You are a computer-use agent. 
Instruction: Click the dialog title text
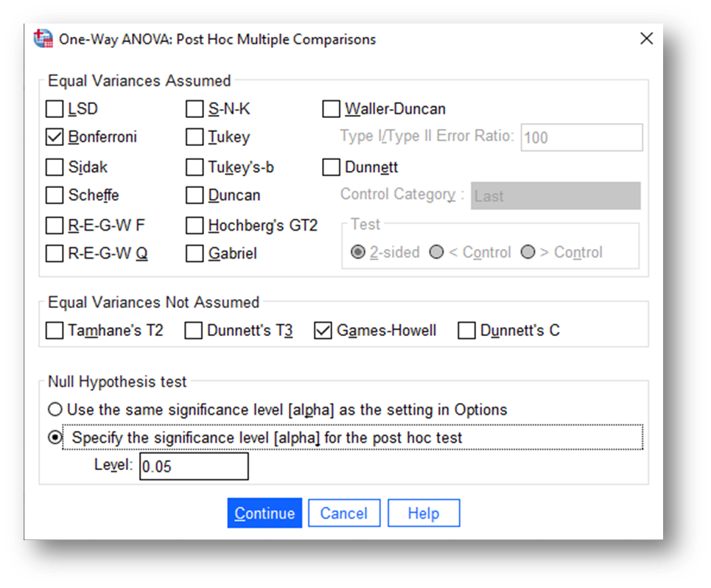pos(217,40)
